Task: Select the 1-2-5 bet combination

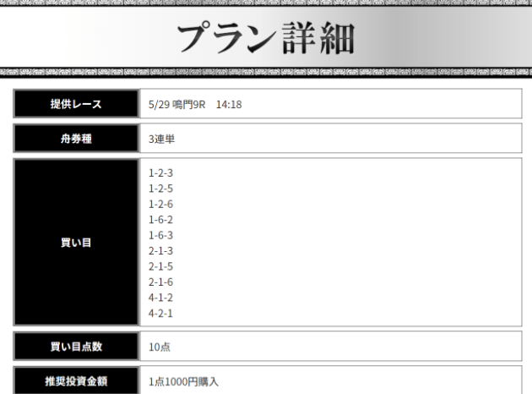Action: [x=160, y=188]
